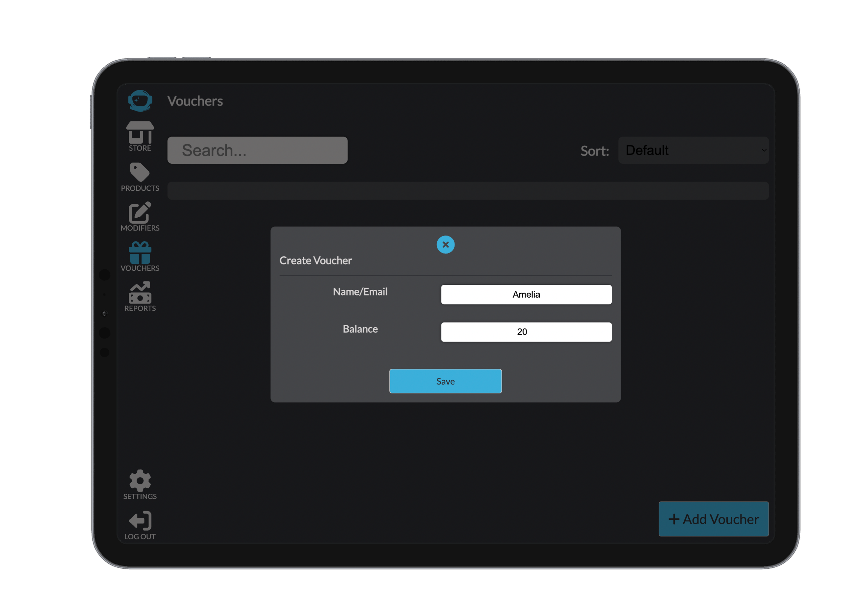Click the astronaut app logo
This screenshot has height=614, width=868.
(140, 100)
